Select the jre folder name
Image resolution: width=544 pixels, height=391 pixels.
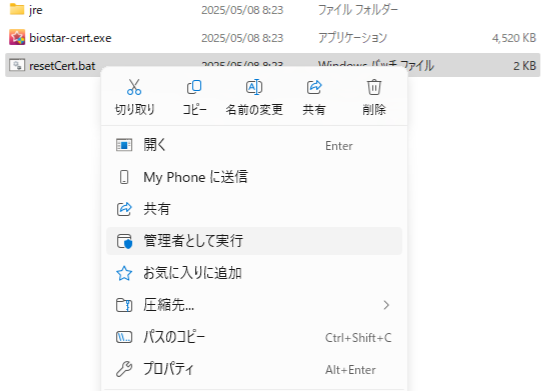point(36,10)
